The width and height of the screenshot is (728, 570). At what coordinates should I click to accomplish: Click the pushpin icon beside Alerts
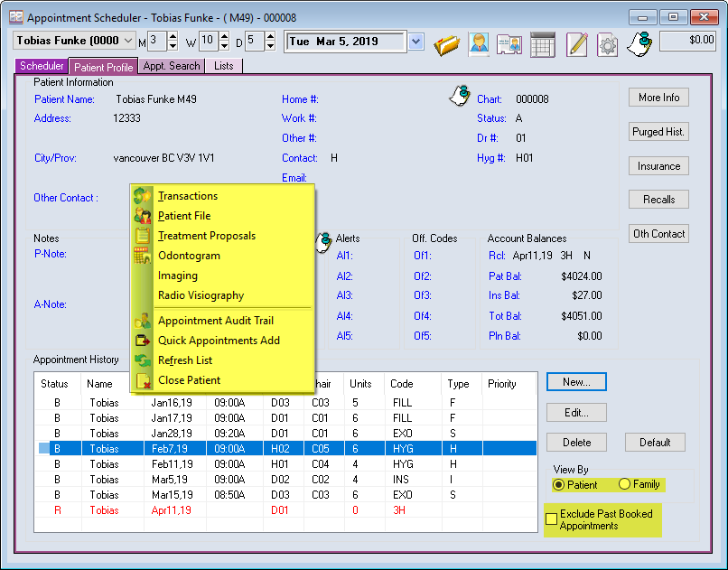tap(323, 241)
